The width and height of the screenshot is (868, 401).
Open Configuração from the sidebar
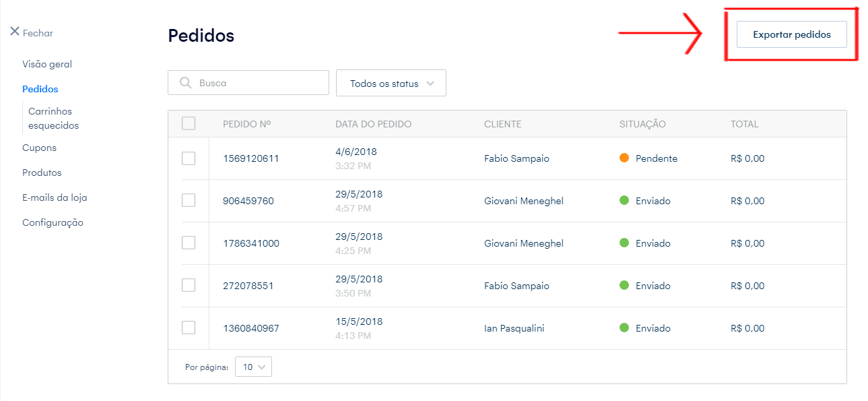click(x=53, y=222)
